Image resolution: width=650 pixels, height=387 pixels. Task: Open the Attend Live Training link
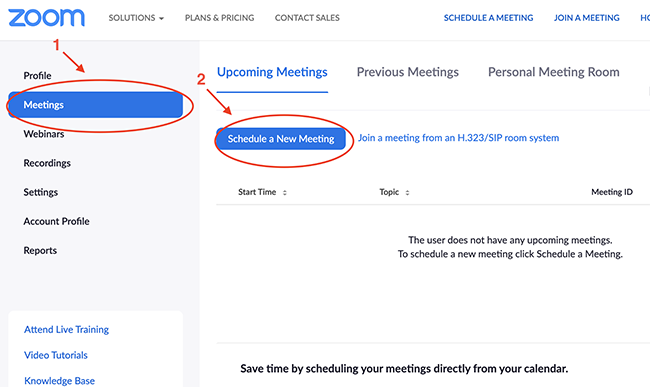click(66, 329)
